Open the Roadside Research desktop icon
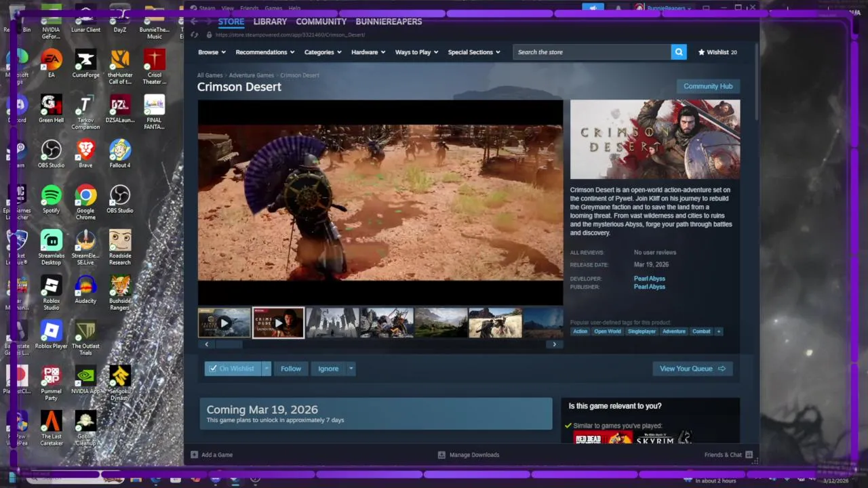The width and height of the screenshot is (868, 488). click(x=120, y=248)
